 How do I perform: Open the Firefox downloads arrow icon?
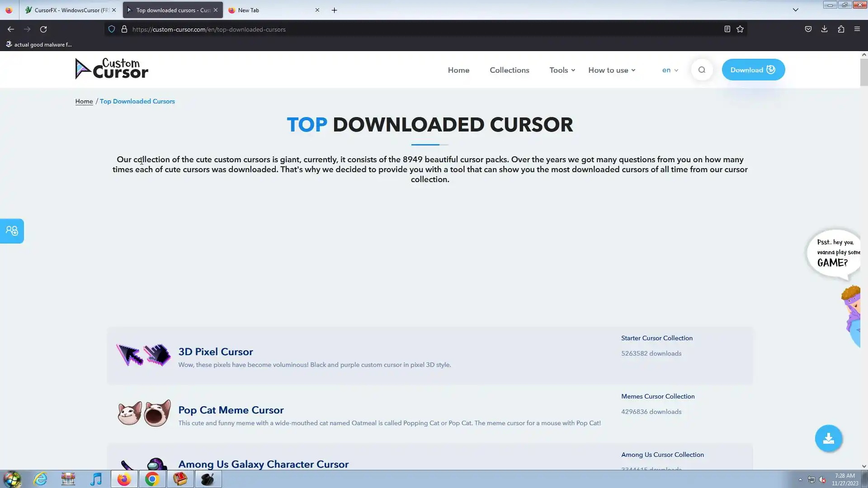(x=824, y=29)
